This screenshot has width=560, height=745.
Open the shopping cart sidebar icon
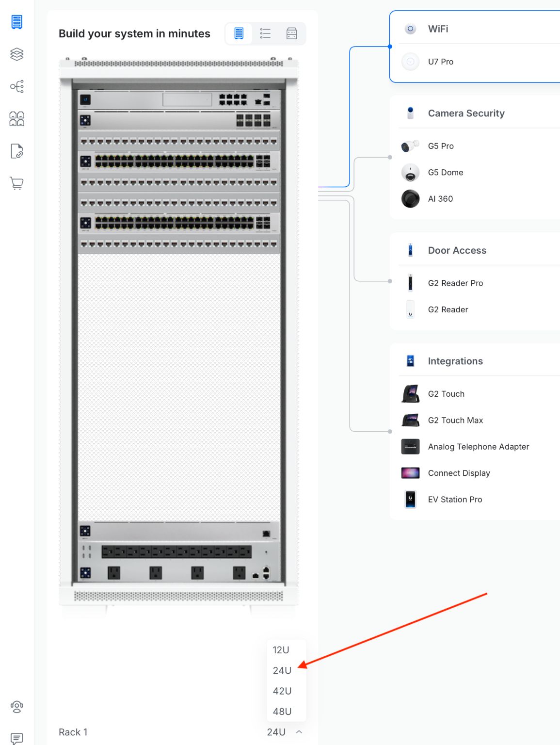(x=17, y=183)
